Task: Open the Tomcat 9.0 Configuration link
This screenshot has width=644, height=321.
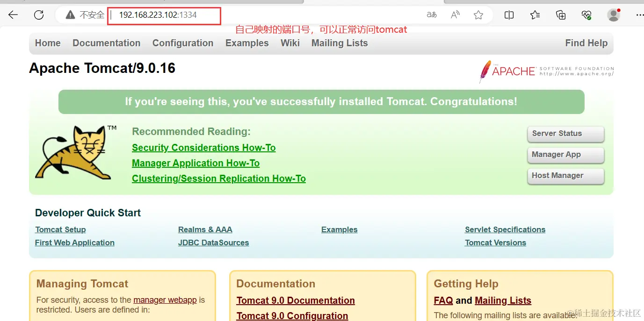Action: (x=292, y=316)
